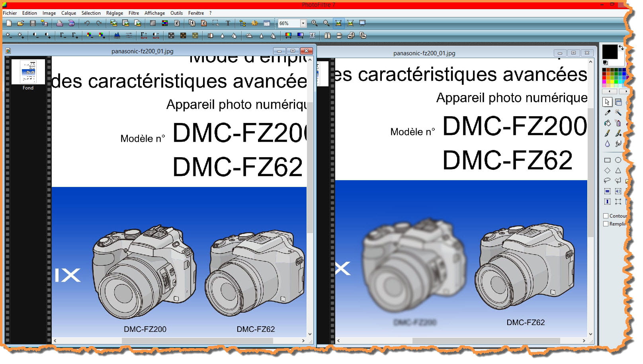The height and width of the screenshot is (364, 643).
Task: Select the Blur drop tool
Action: tap(607, 144)
